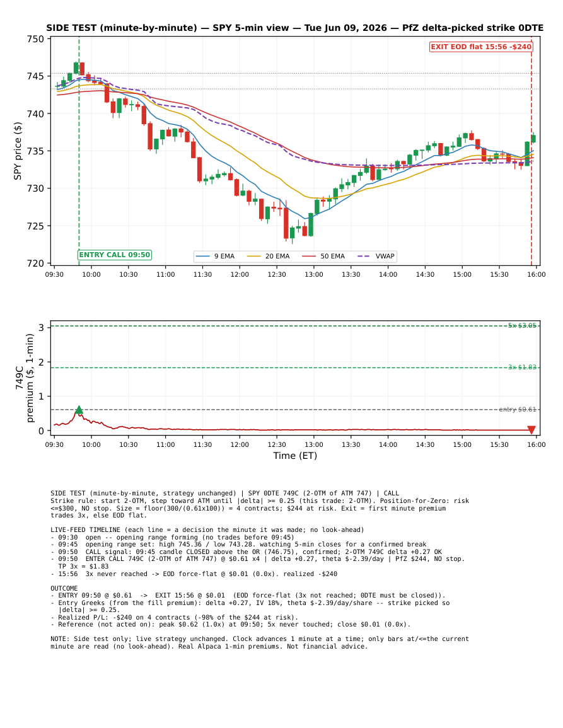Click the Reference (not acted on) line
The image size is (563, 728).
(230, 625)
